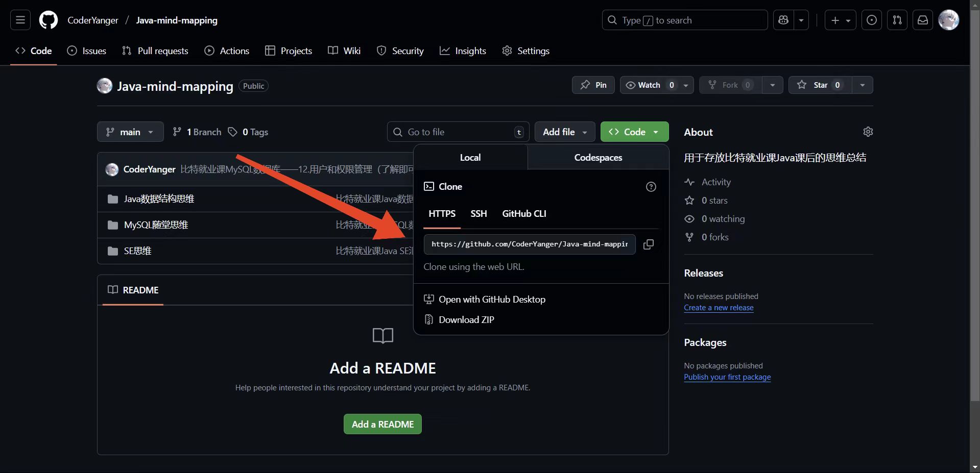Click Java-mind-mapping breadcrumb link
This screenshot has height=473, width=980.
[177, 20]
